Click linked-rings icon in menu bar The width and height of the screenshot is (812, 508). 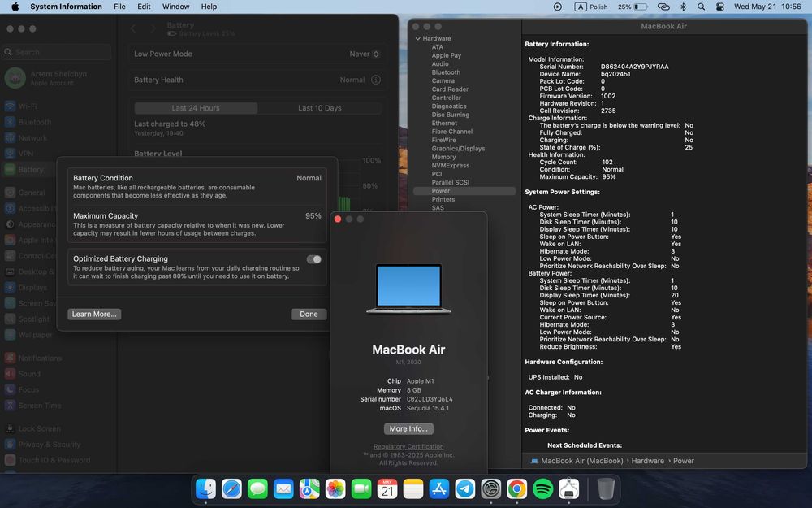coord(663,7)
